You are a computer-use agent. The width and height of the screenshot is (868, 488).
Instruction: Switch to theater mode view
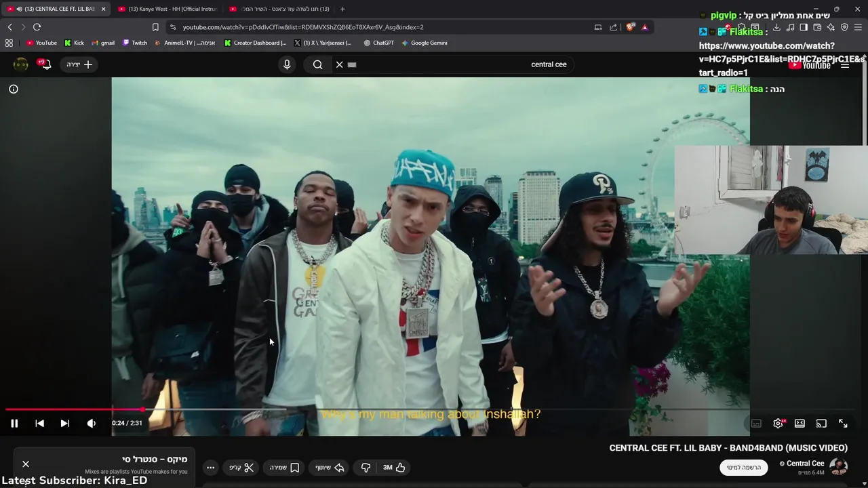tap(800, 424)
